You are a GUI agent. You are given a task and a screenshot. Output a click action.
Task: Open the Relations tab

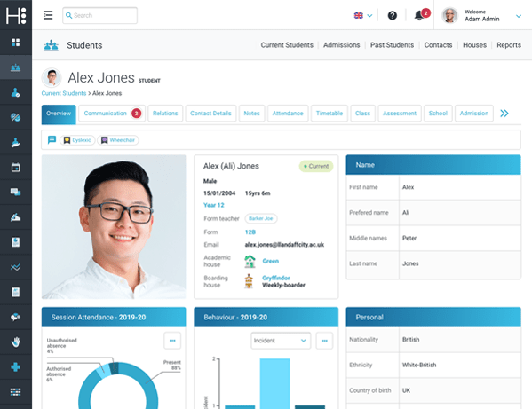[165, 114]
